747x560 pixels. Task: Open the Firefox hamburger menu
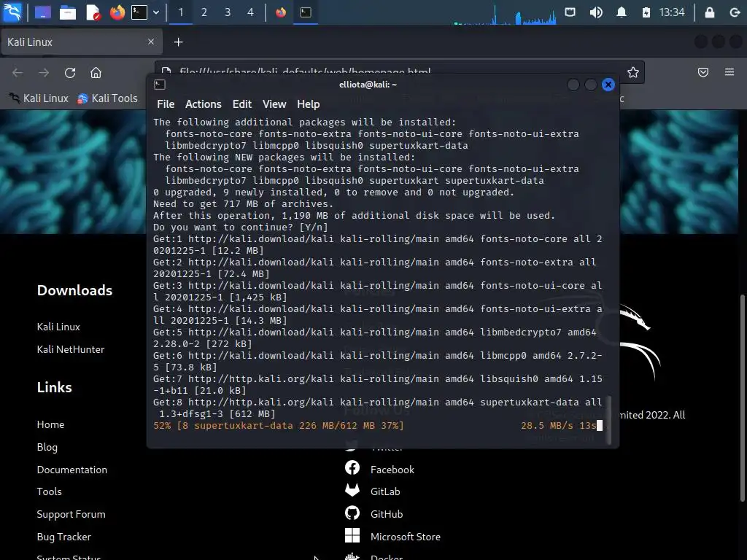click(729, 72)
